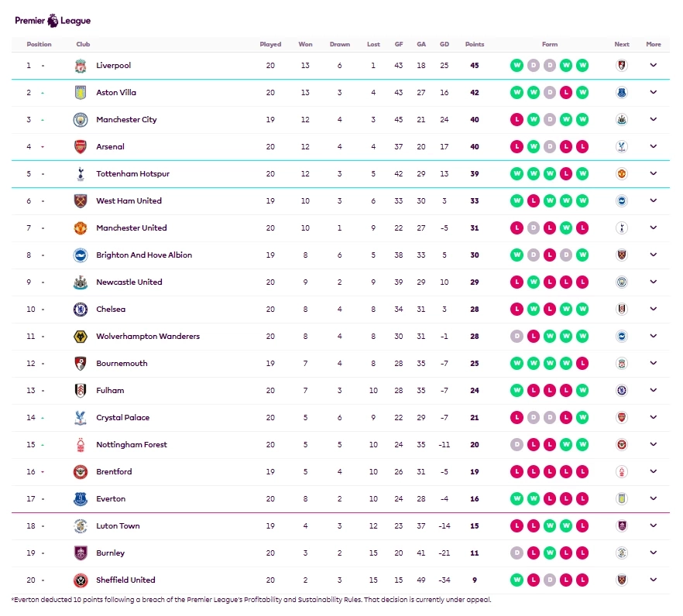Open Brighton And Hove Albion club page
The width and height of the screenshot is (683, 616).
pyautogui.click(x=144, y=255)
